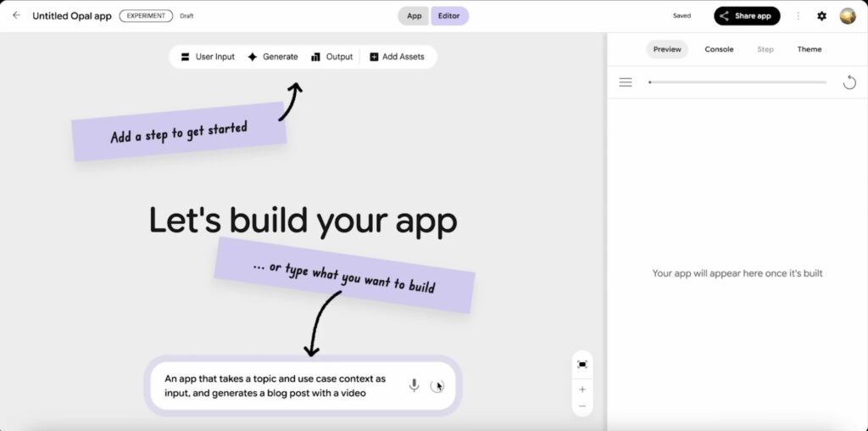Add a User Input step
The image size is (868, 431).
209,57
